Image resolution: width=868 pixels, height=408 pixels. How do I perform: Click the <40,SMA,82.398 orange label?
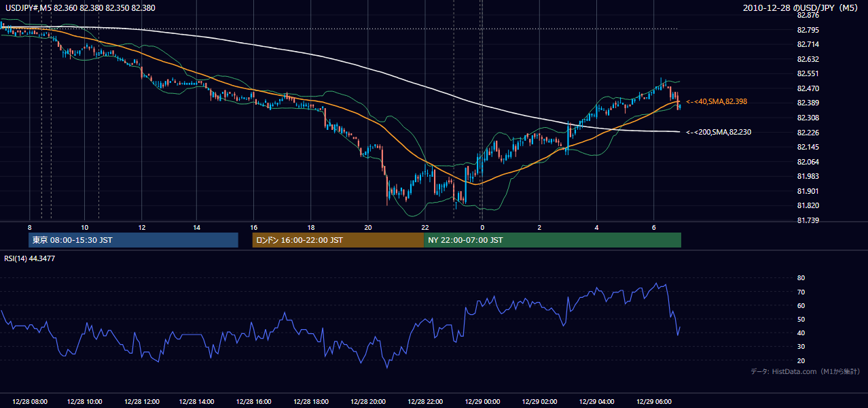[x=717, y=101]
